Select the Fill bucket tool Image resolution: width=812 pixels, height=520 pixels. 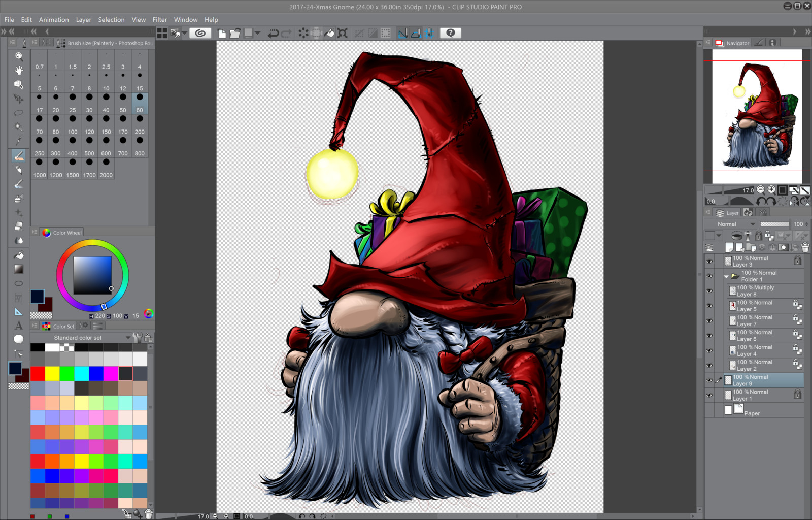19,255
